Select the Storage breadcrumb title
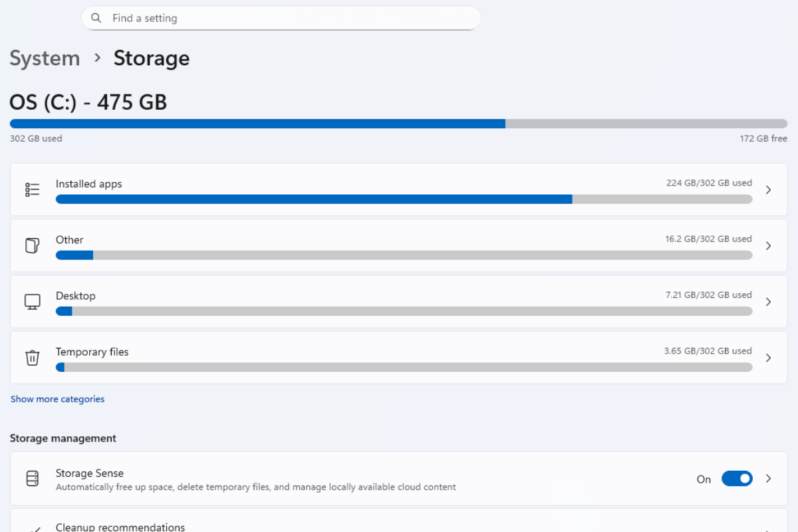 point(152,59)
